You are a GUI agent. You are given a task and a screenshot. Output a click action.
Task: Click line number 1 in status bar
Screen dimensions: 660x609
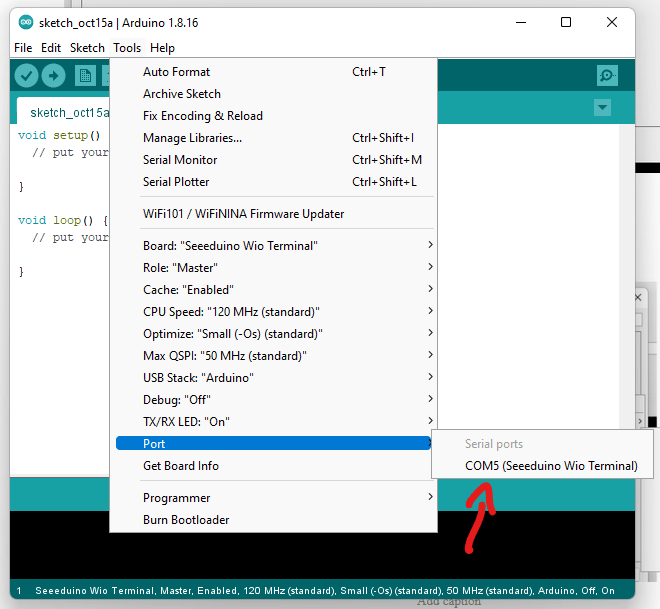point(19,591)
